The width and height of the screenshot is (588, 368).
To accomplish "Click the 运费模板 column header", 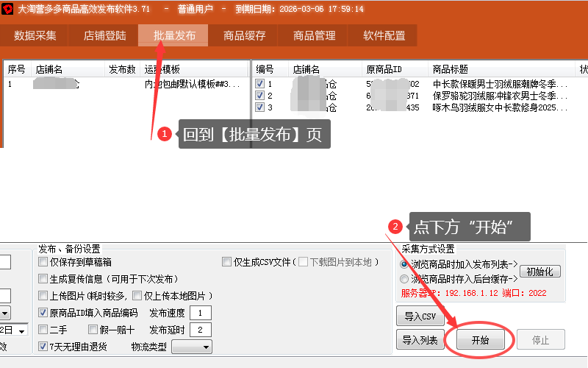I will coord(162,69).
